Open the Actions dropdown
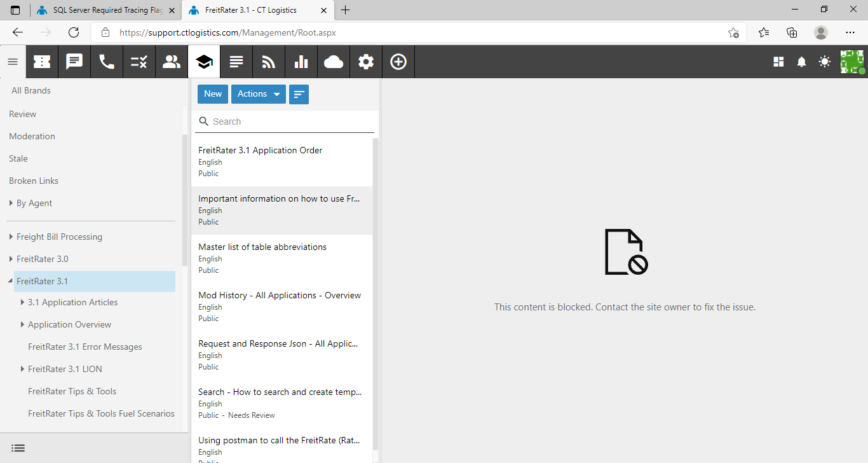The width and height of the screenshot is (868, 463). [x=258, y=94]
